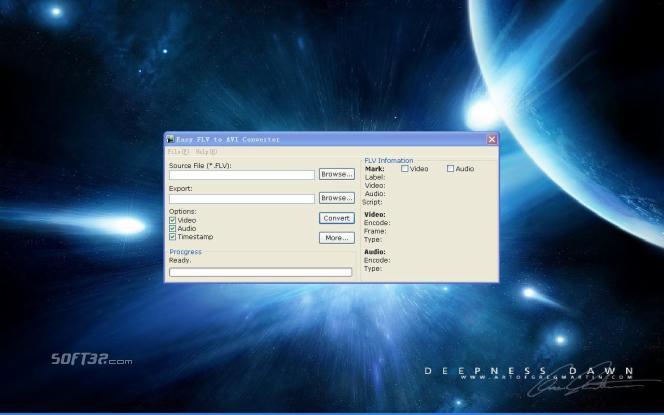
Task: Click the 'Options:' label
Action: (x=183, y=211)
